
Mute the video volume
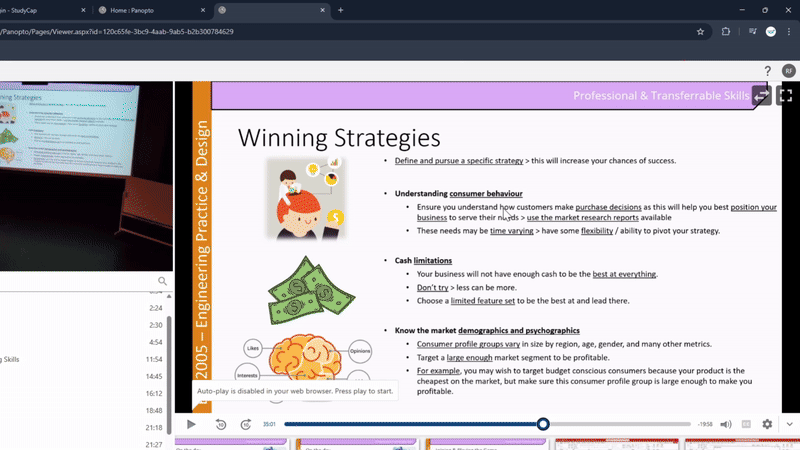[726, 424]
